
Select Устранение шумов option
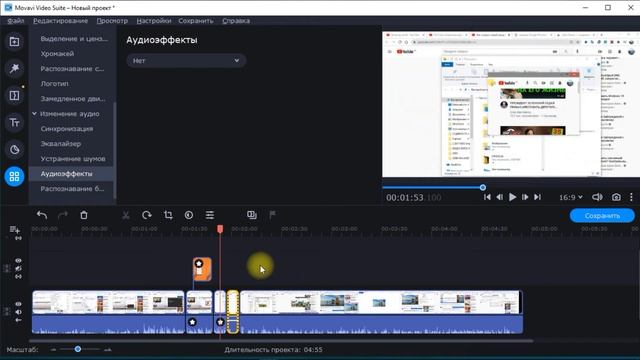tap(73, 159)
